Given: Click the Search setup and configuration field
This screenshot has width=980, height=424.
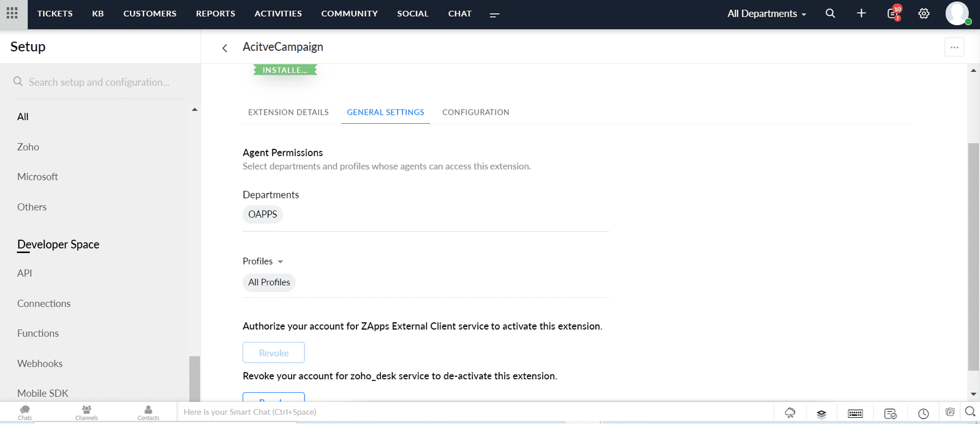Looking at the screenshot, I should (x=98, y=82).
